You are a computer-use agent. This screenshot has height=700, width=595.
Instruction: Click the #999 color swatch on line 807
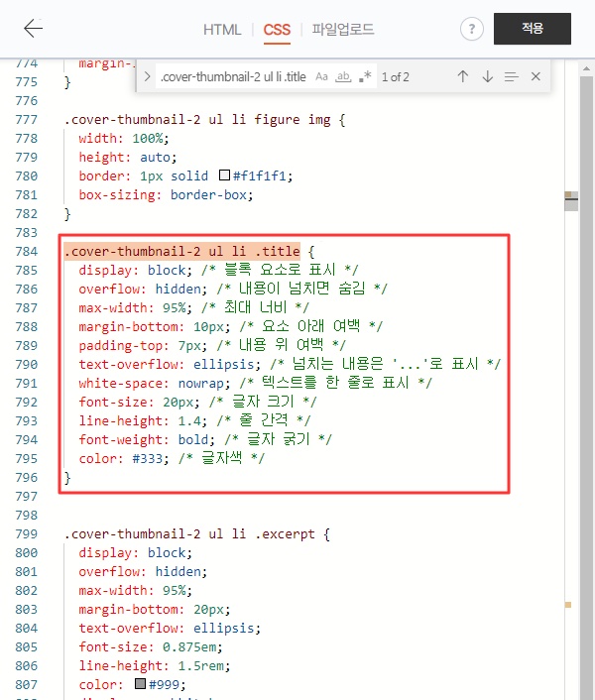pyautogui.click(x=140, y=683)
